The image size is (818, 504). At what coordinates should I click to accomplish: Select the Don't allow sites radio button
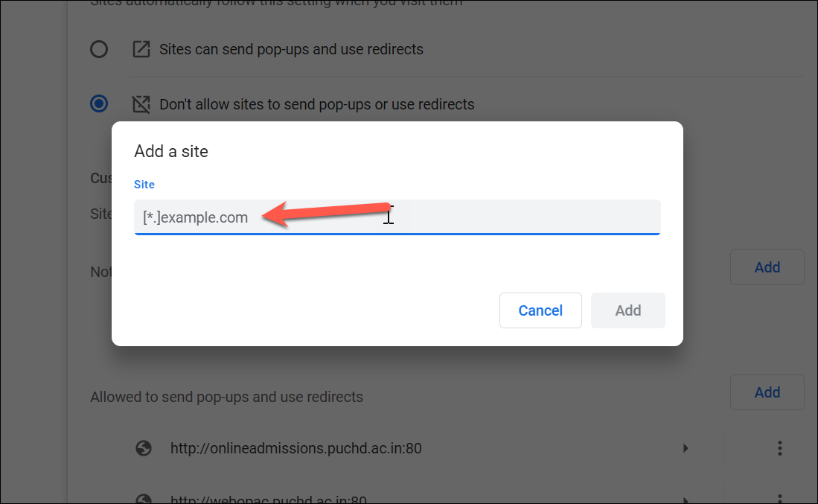[x=98, y=103]
